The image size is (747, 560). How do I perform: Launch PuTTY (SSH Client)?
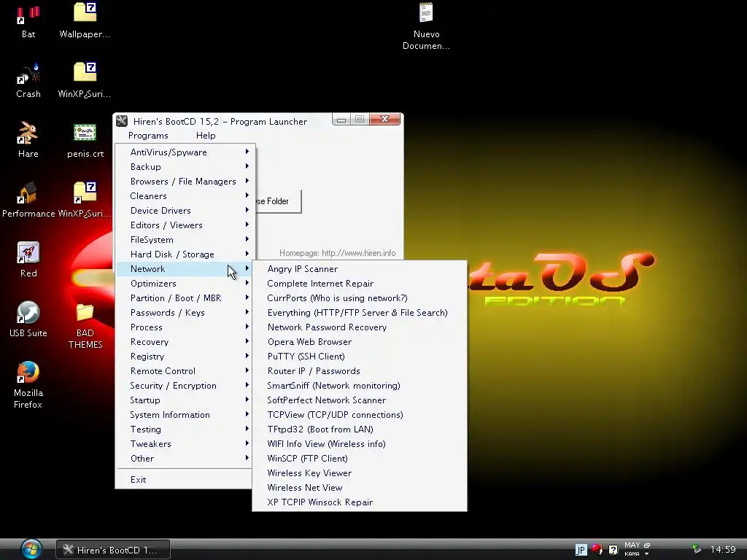[x=359, y=356]
